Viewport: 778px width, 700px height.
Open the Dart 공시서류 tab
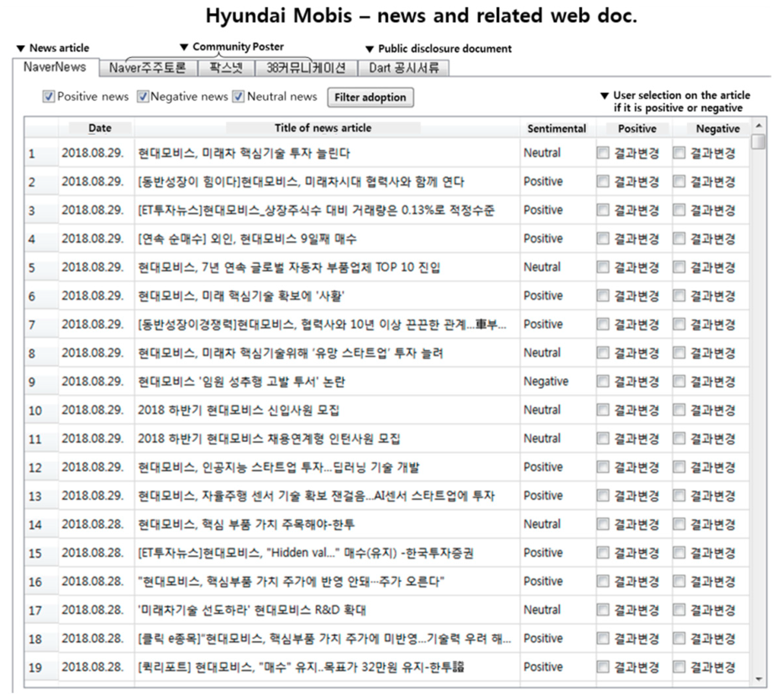pyautogui.click(x=403, y=68)
